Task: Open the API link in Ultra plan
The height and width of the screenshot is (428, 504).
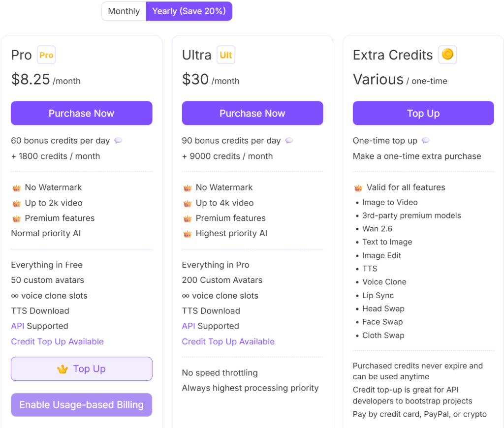Action: (x=188, y=326)
